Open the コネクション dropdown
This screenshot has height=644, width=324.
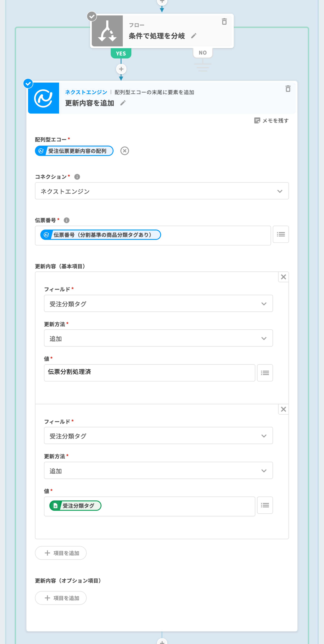pyautogui.click(x=162, y=191)
